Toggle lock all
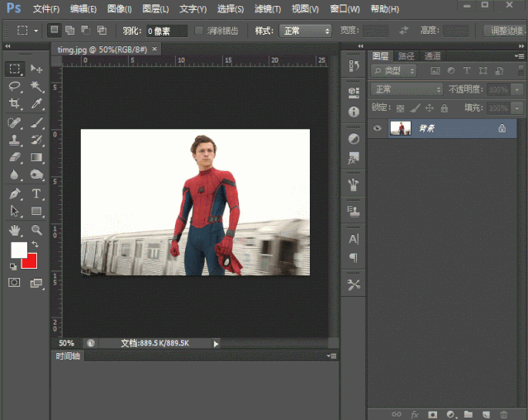The width and height of the screenshot is (528, 420). [445, 108]
